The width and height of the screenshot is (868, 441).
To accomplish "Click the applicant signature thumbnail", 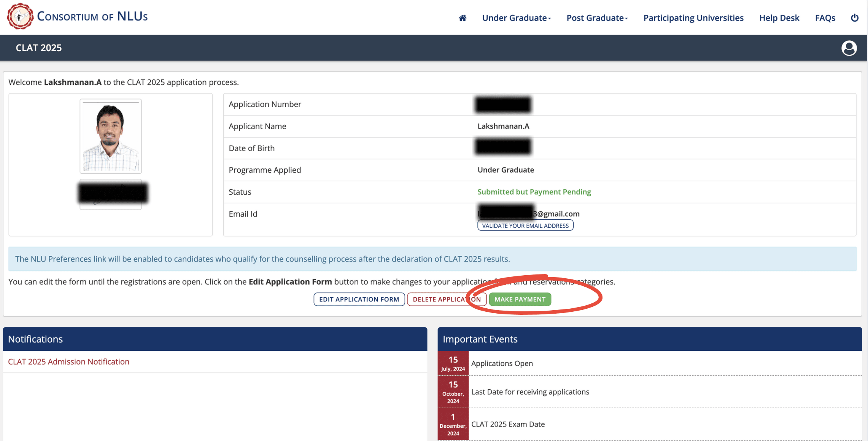I will (x=111, y=194).
